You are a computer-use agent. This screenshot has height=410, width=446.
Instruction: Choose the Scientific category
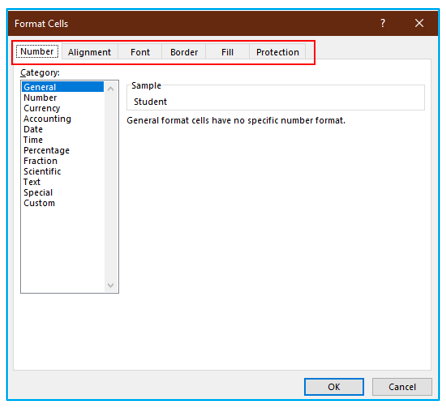pos(63,171)
